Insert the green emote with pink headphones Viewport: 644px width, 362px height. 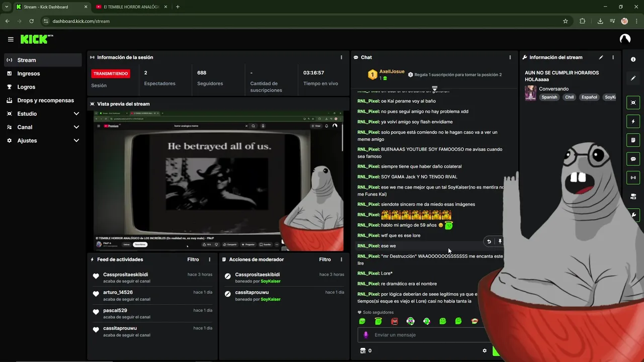point(411,321)
